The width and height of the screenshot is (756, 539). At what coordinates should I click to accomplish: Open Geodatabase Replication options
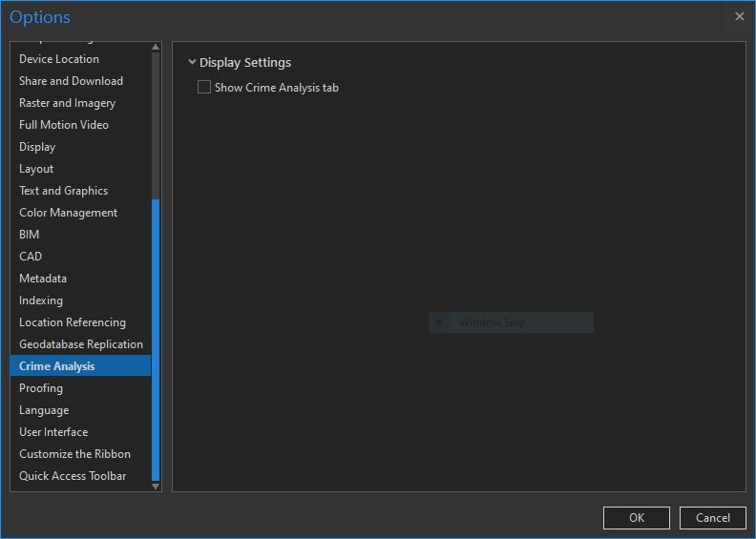[x=80, y=344]
